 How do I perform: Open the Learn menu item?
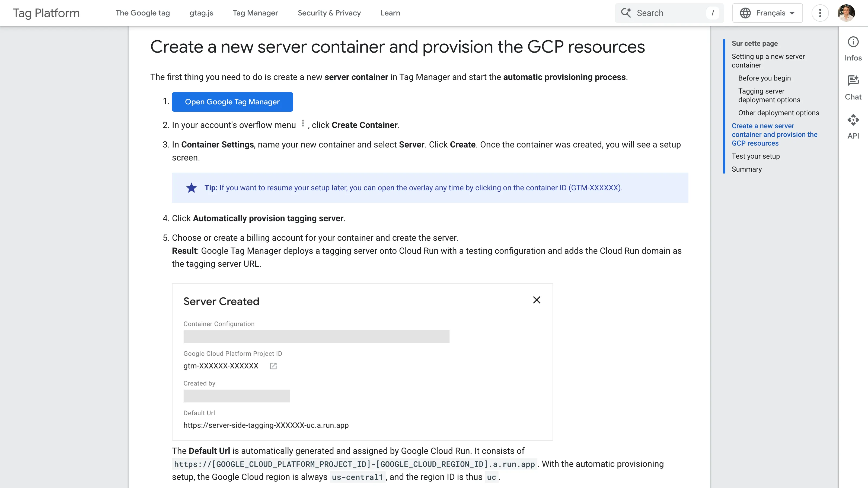390,13
